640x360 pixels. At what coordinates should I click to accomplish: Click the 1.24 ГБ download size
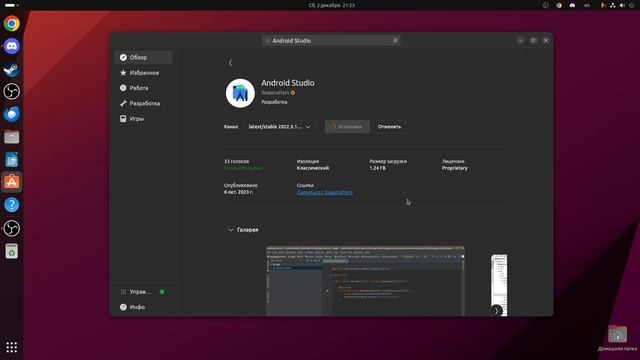[x=378, y=168]
